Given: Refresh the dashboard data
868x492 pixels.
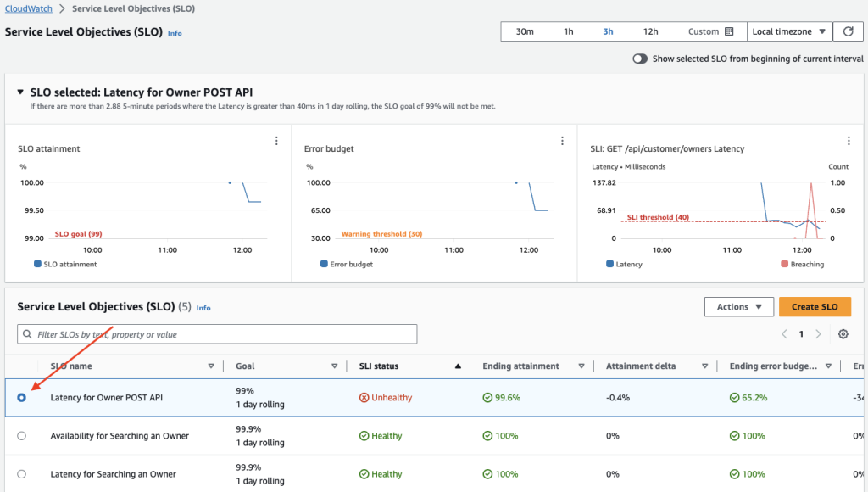Looking at the screenshot, I should pos(848,31).
